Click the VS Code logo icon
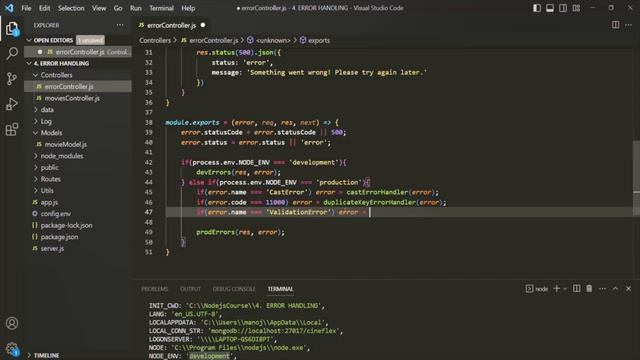This screenshot has height=360, width=640. coord(9,8)
